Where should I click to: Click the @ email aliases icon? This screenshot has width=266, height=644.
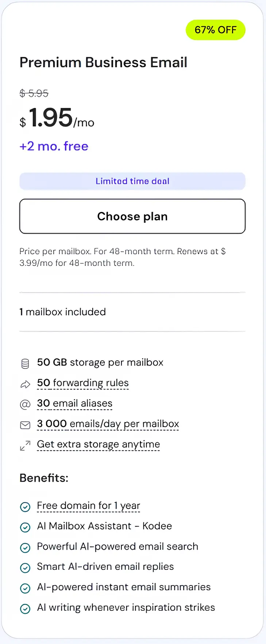(x=25, y=404)
